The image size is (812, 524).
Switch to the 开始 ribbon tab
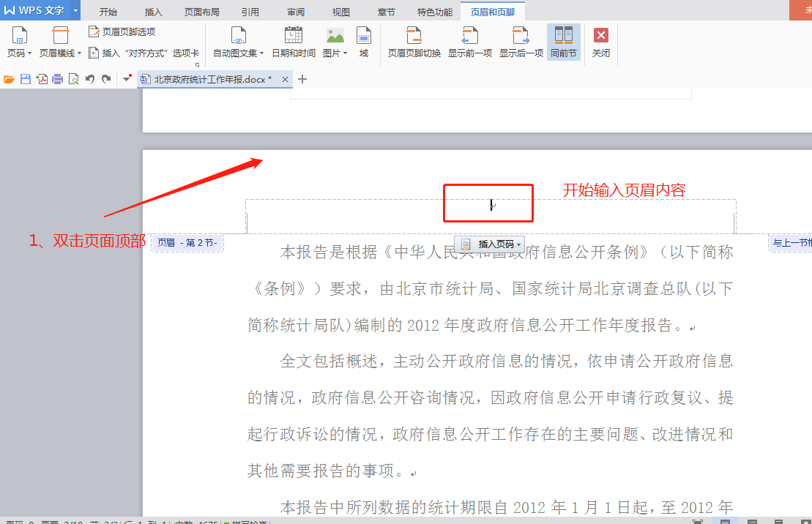(108, 12)
